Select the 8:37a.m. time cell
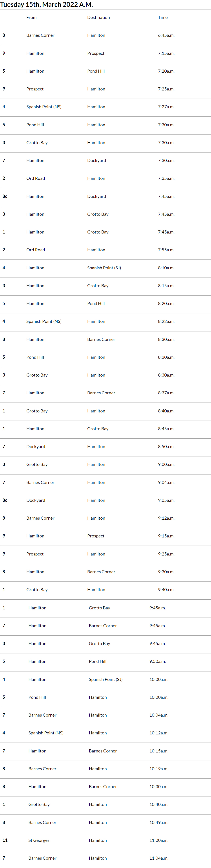The height and width of the screenshot is (868, 211). tap(166, 393)
